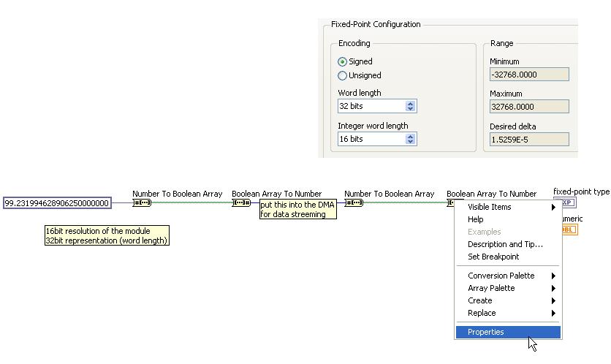Click the orange DBL numeric indicator

[568, 230]
